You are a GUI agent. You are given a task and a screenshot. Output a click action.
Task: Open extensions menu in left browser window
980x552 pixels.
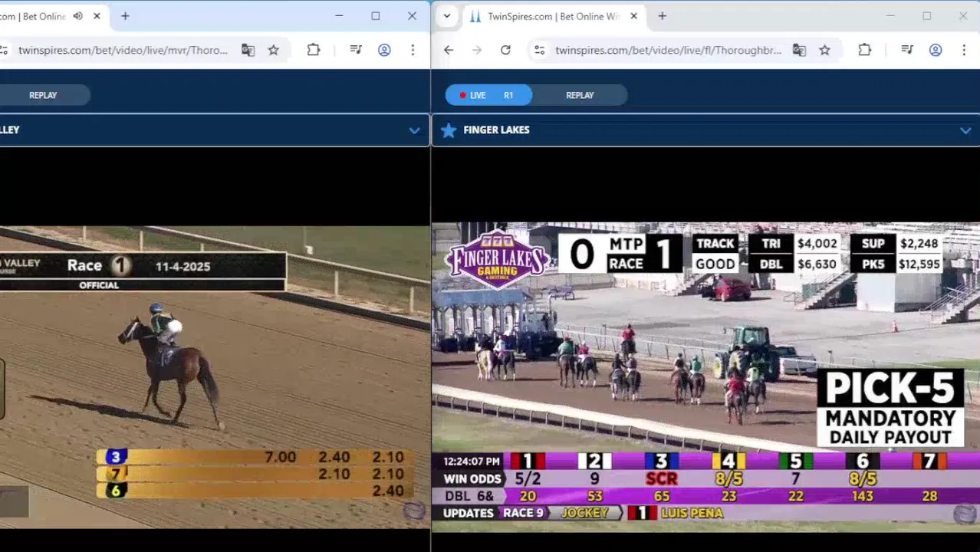(x=314, y=50)
